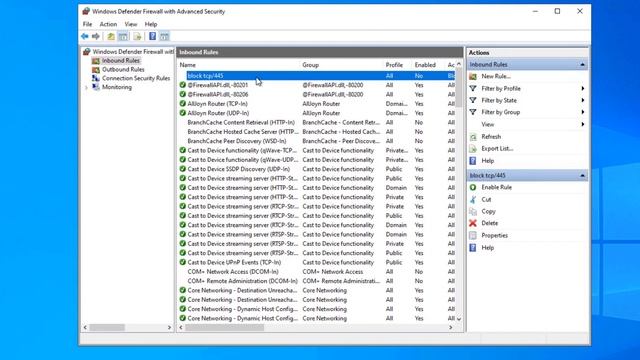Click the rules list vertical scrollbar thumb
This screenshot has height=360, width=640.
(459, 87)
